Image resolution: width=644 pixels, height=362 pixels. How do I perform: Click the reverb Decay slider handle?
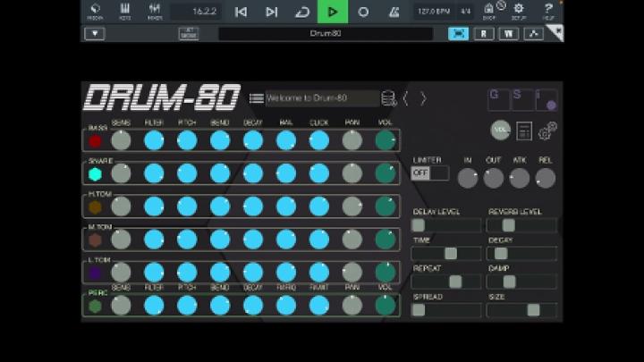(501, 254)
